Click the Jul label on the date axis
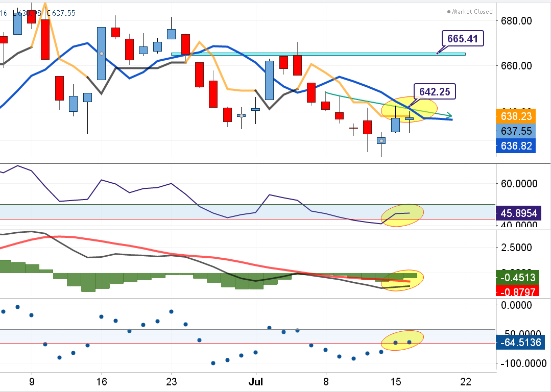This screenshot has height=392, width=551. coord(255,381)
